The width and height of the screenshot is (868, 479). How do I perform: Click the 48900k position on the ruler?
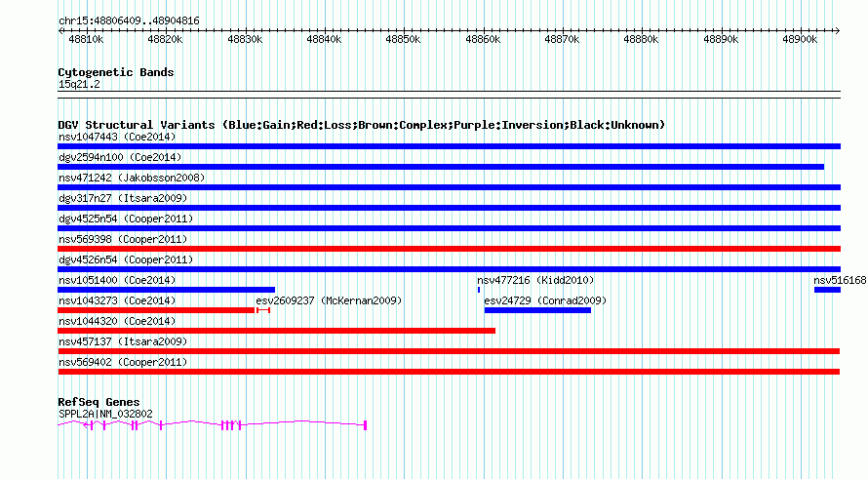click(x=800, y=39)
